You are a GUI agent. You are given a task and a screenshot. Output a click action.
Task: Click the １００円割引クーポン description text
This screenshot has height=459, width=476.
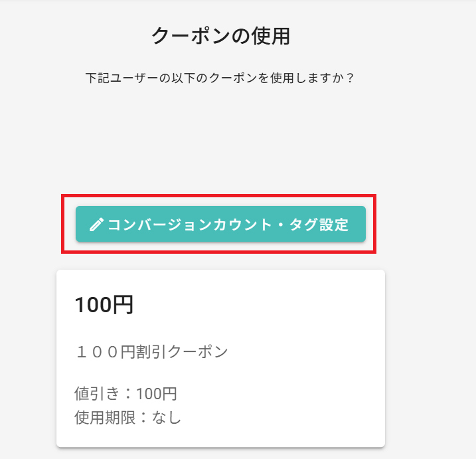151,351
